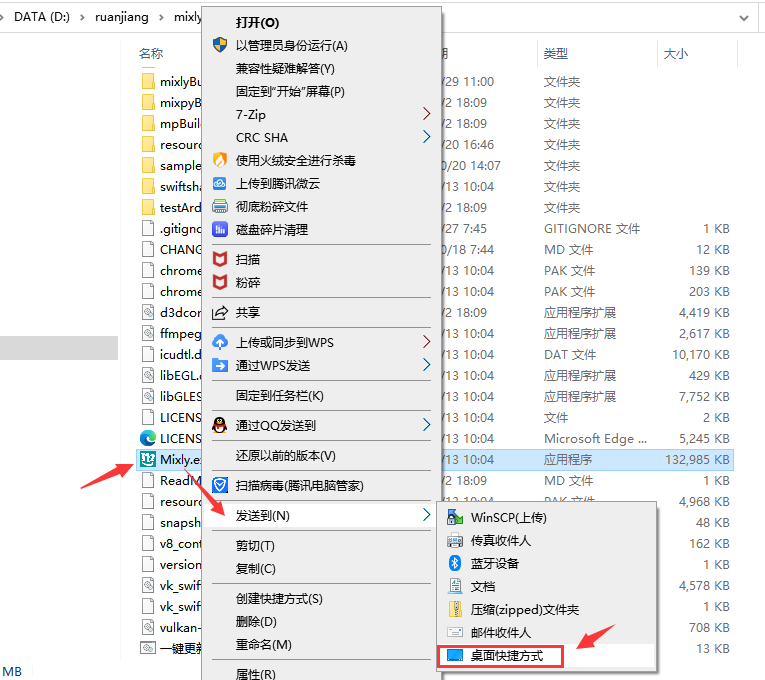Expand the 7-Zip submenu arrow
The width and height of the screenshot is (765, 680).
pyautogui.click(x=426, y=114)
